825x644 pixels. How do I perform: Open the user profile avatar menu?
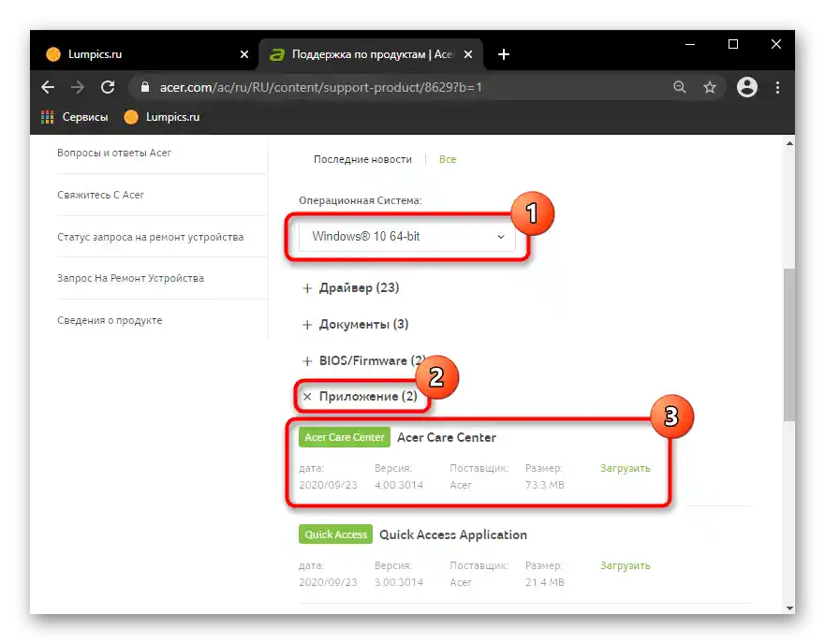[746, 87]
